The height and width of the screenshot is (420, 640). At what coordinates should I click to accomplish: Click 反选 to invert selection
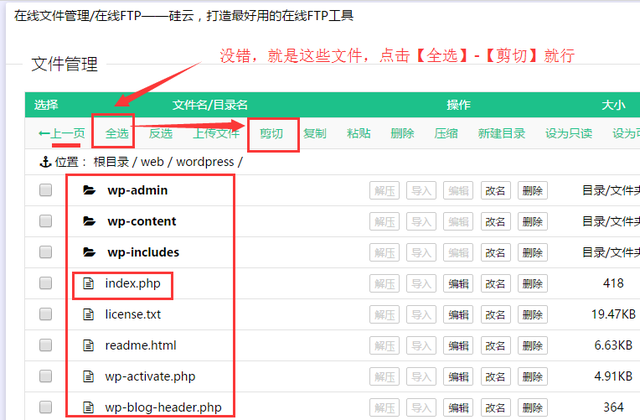[160, 133]
